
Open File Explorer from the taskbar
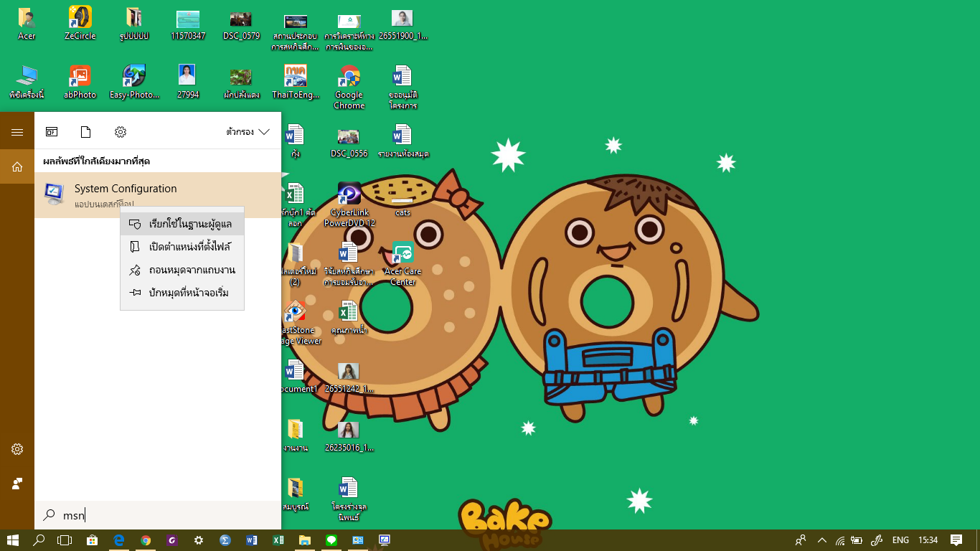305,540
